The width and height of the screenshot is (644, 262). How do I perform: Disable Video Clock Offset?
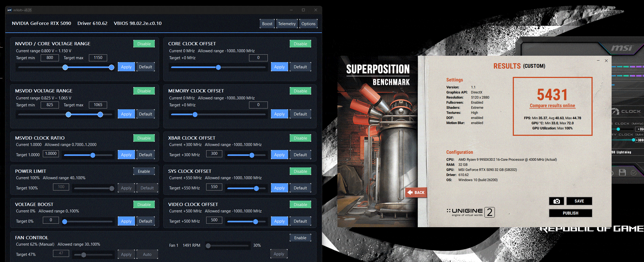coord(300,205)
